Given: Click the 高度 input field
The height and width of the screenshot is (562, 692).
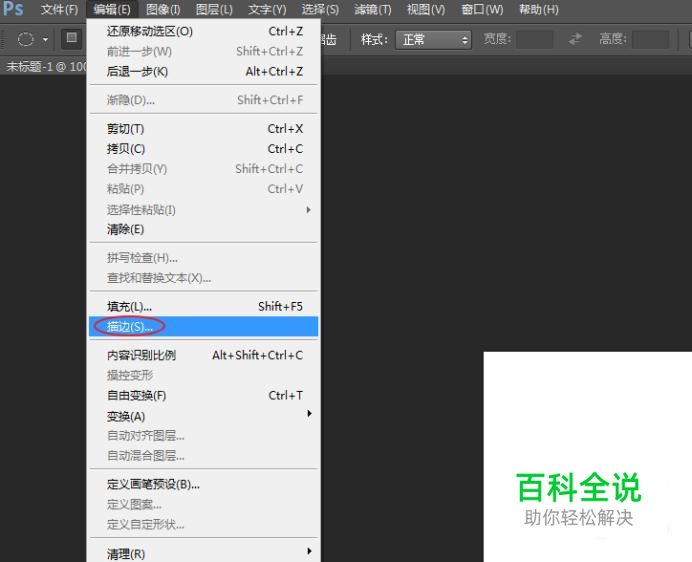Looking at the screenshot, I should pyautogui.click(x=651, y=39).
